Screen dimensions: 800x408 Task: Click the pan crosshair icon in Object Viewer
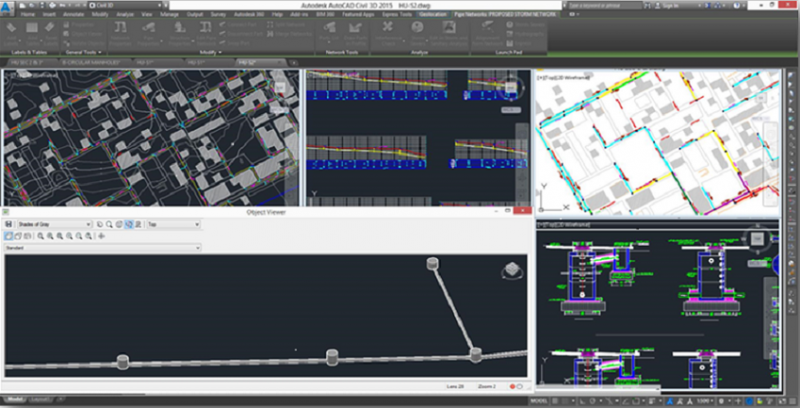(x=101, y=235)
